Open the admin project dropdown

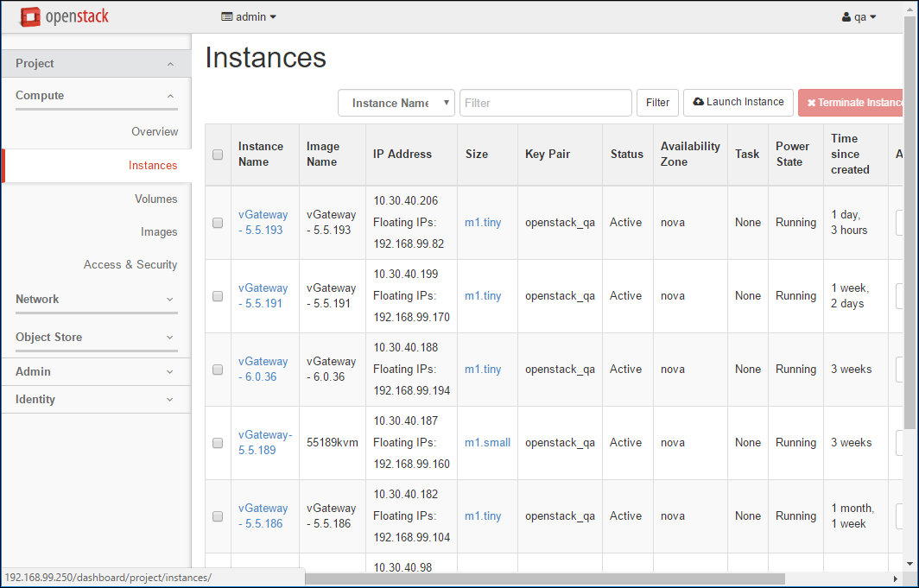pyautogui.click(x=249, y=17)
